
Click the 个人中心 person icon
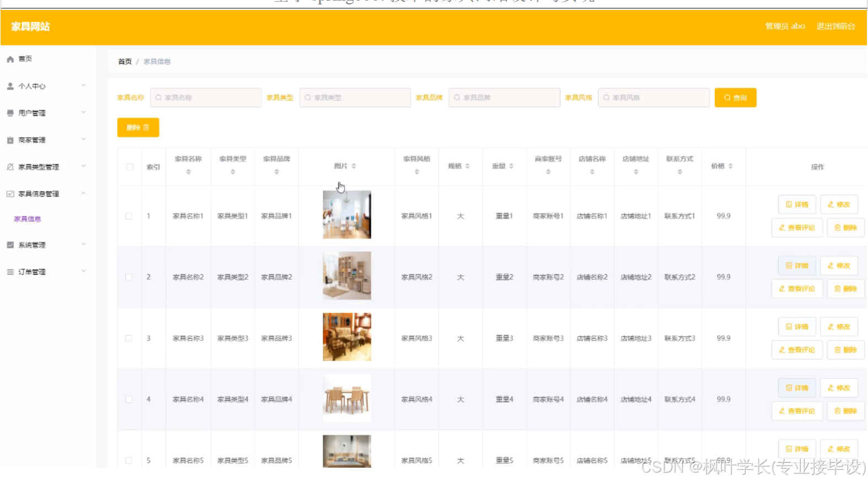click(10, 86)
